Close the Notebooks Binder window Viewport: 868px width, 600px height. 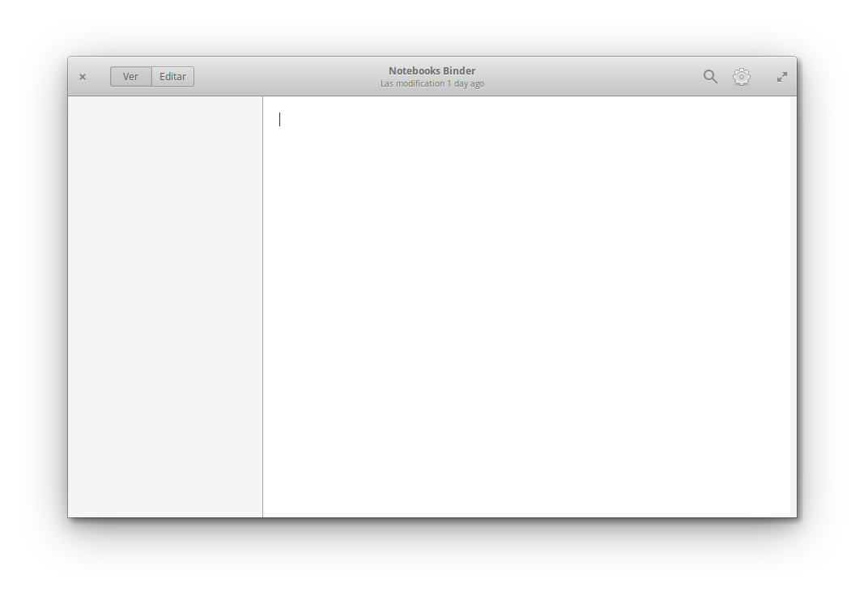pos(83,77)
